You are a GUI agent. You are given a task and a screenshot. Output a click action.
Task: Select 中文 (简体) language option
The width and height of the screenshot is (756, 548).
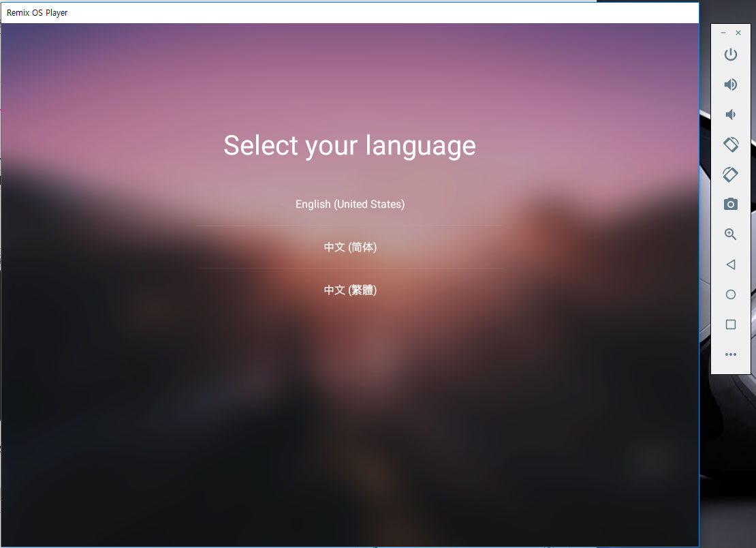click(x=349, y=247)
